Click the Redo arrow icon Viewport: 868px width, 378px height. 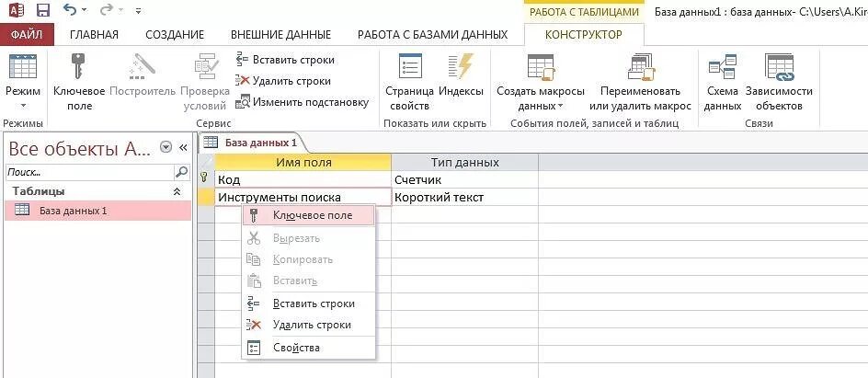108,9
